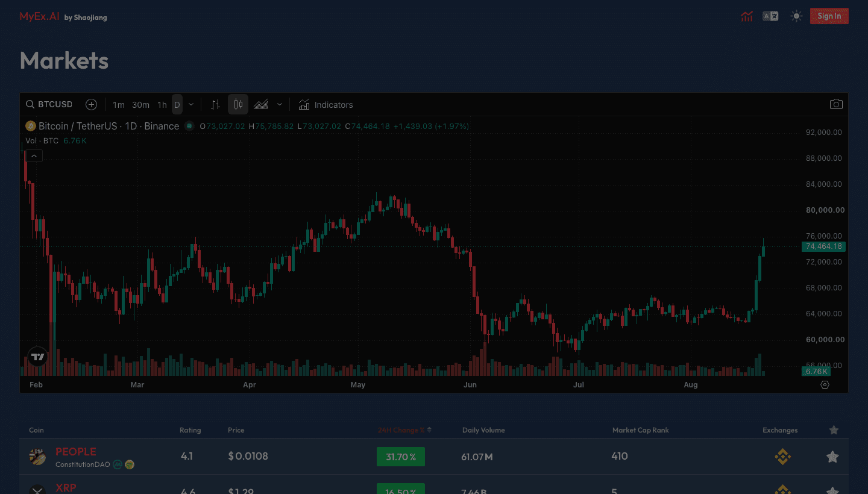Select the 1h timeframe

[x=162, y=105]
